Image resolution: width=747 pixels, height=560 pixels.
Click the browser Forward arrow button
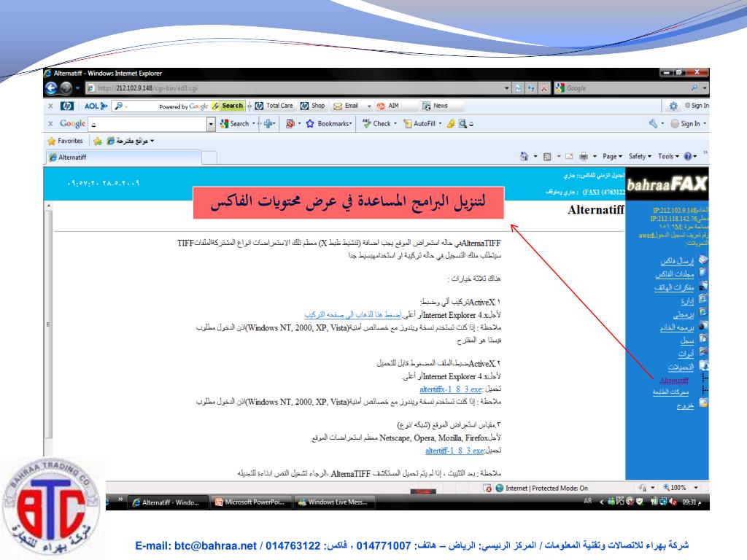pyautogui.click(x=66, y=88)
